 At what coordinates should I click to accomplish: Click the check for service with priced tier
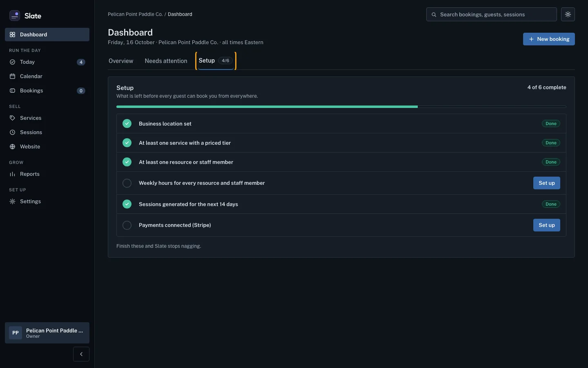(x=127, y=143)
